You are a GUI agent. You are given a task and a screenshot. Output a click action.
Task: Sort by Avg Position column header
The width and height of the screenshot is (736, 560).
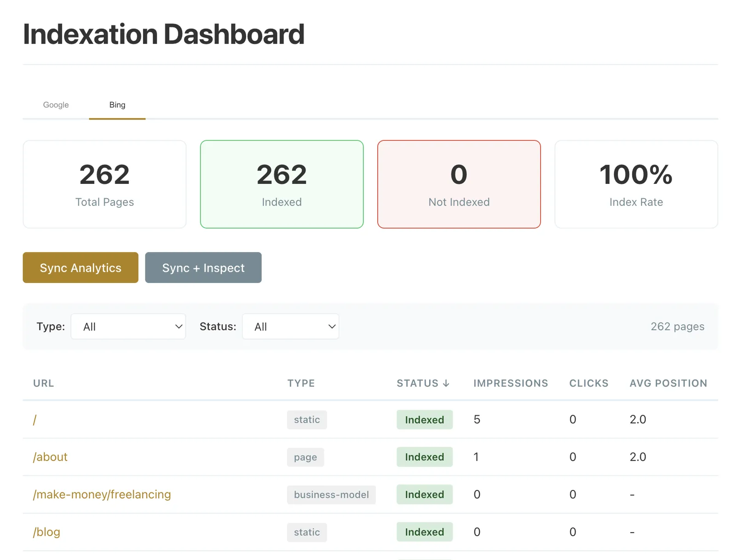(x=668, y=383)
